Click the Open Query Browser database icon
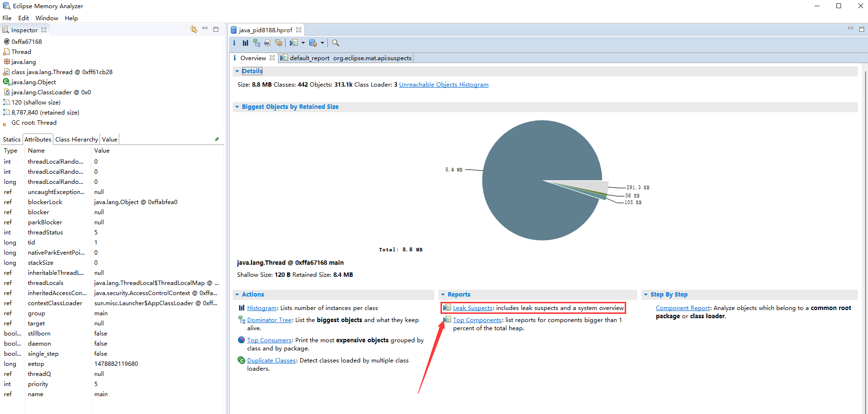This screenshot has width=868, height=414. click(x=313, y=43)
